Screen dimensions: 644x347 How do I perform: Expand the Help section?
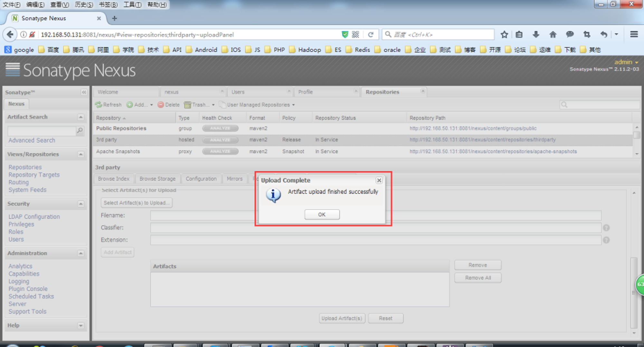click(81, 326)
